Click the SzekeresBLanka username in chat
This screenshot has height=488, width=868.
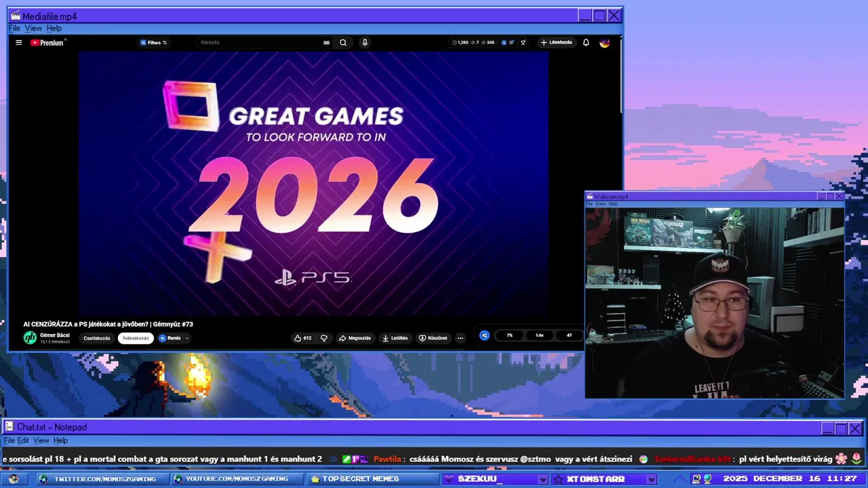(692, 459)
